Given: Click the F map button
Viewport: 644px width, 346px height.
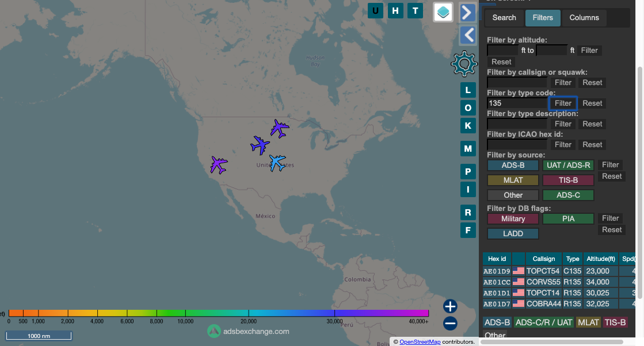Looking at the screenshot, I should 468,230.
